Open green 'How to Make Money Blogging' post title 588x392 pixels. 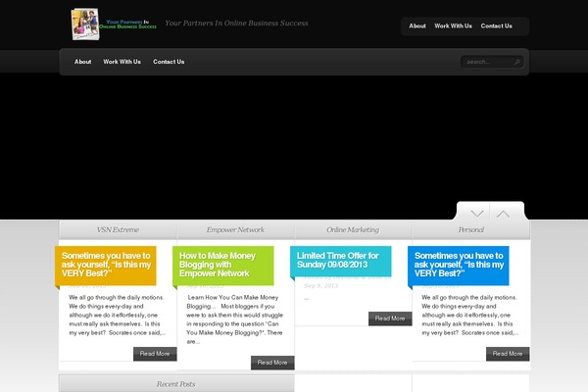(x=218, y=265)
